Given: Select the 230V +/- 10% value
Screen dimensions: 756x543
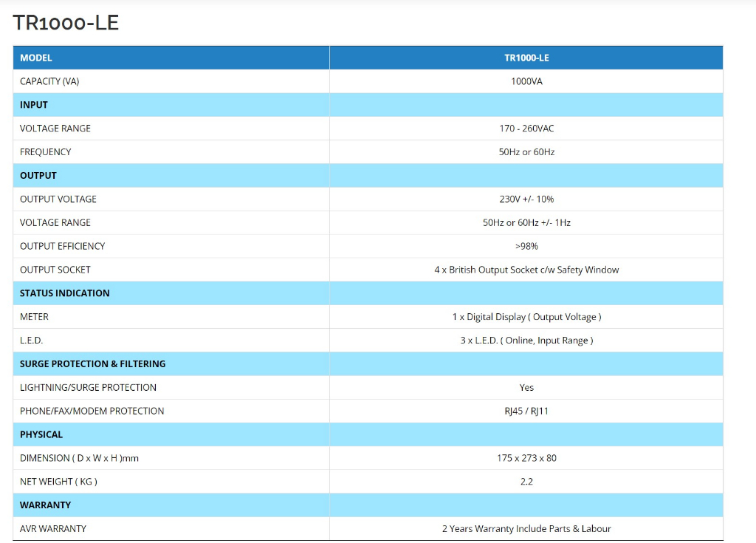Looking at the screenshot, I should (526, 199).
